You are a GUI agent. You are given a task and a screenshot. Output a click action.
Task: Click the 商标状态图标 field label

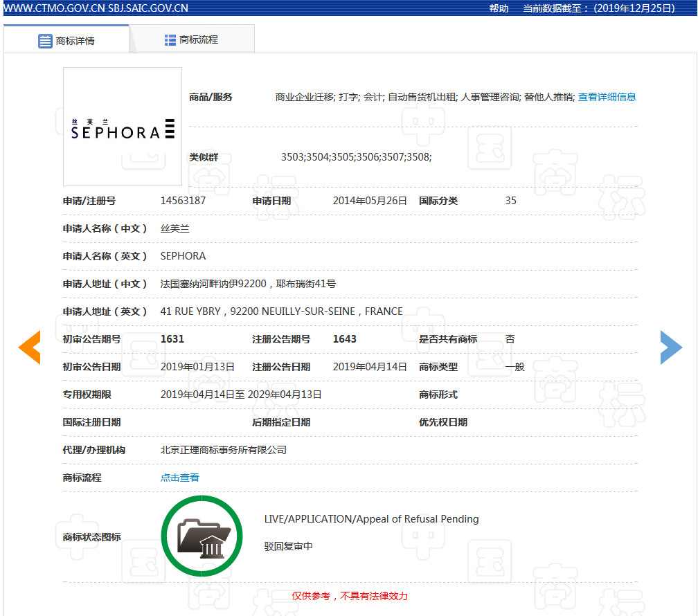(x=91, y=537)
